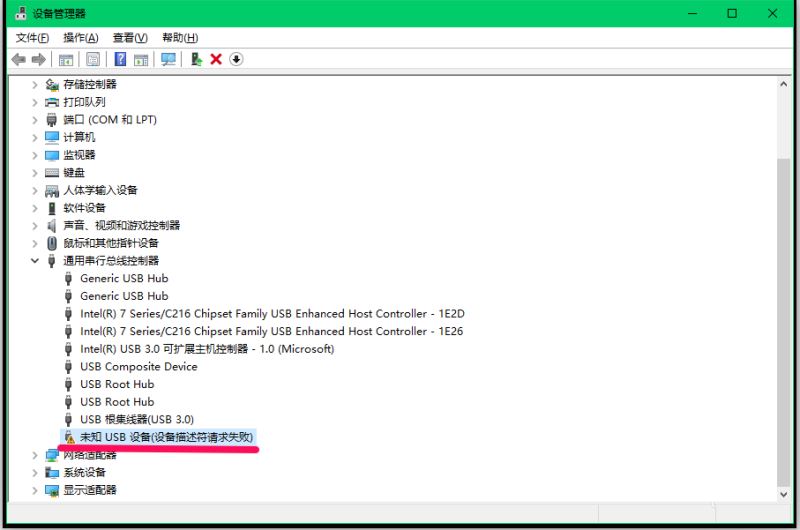Click the forward arrow toolbar icon
The image size is (800, 530).
click(39, 59)
